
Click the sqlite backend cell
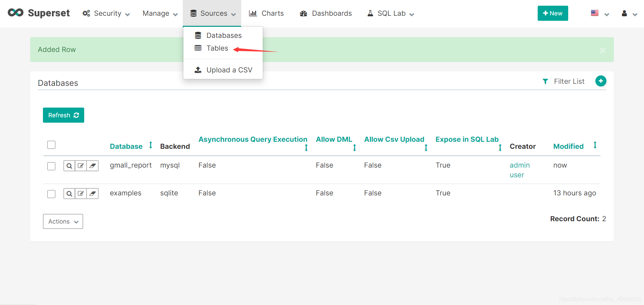tap(169, 193)
